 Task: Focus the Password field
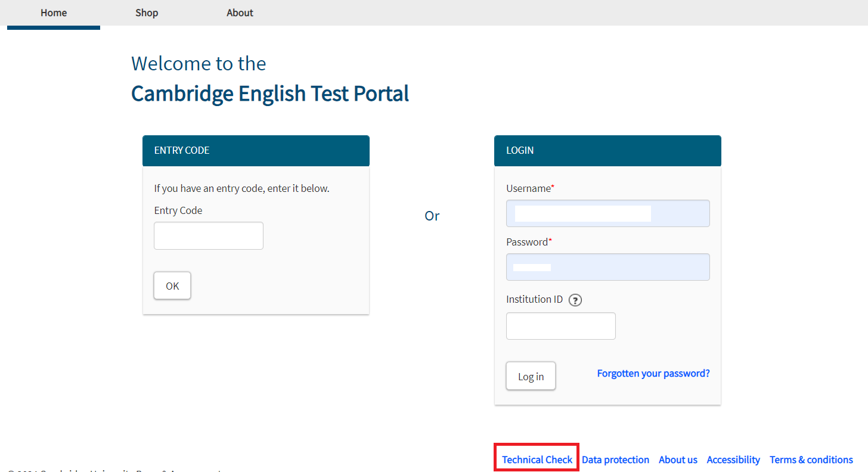click(608, 267)
